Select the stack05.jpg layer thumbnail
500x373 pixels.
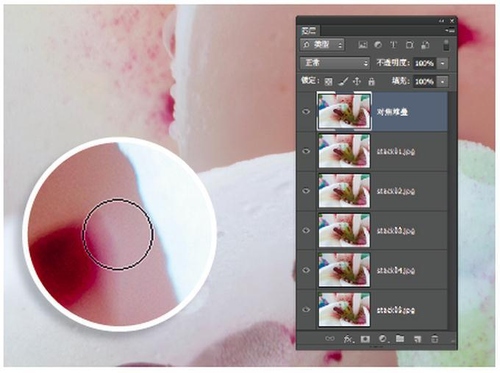point(344,309)
